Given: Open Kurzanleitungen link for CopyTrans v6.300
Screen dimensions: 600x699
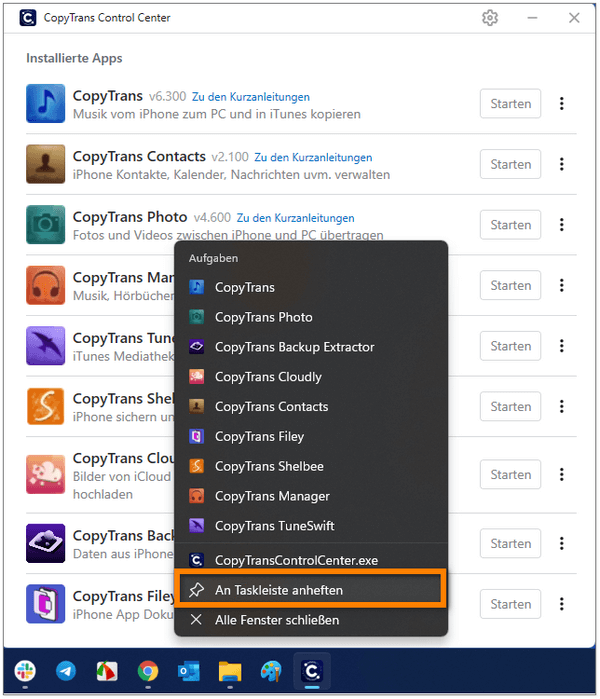Looking at the screenshot, I should point(251,97).
